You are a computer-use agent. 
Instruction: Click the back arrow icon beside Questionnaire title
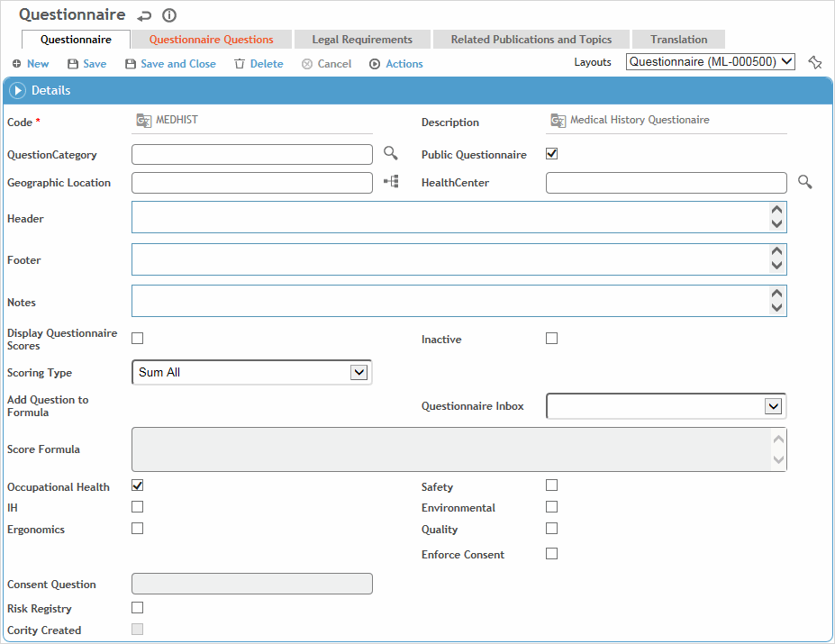144,16
